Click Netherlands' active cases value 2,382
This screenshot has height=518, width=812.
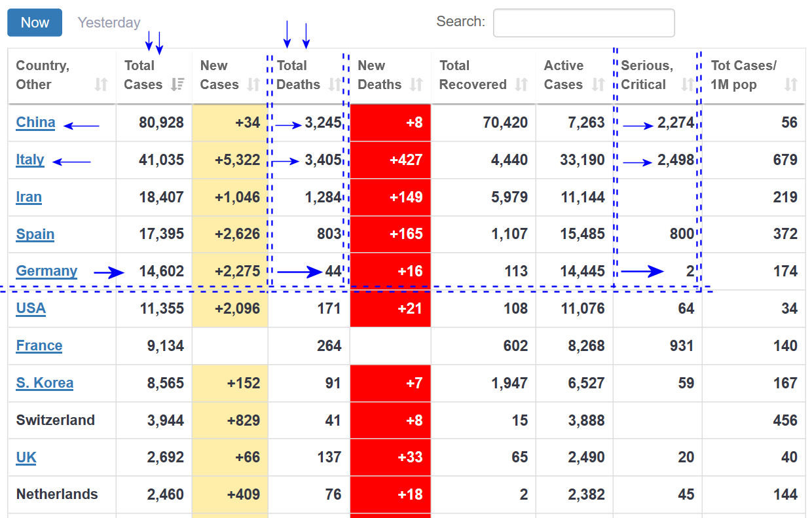pyautogui.click(x=586, y=494)
